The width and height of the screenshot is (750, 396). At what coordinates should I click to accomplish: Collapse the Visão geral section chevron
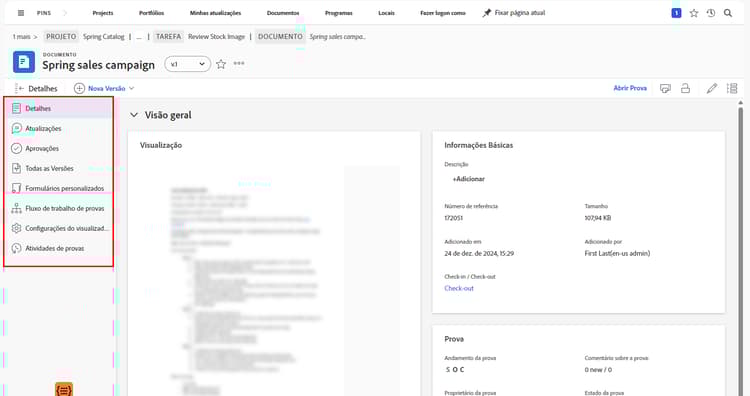[x=134, y=115]
